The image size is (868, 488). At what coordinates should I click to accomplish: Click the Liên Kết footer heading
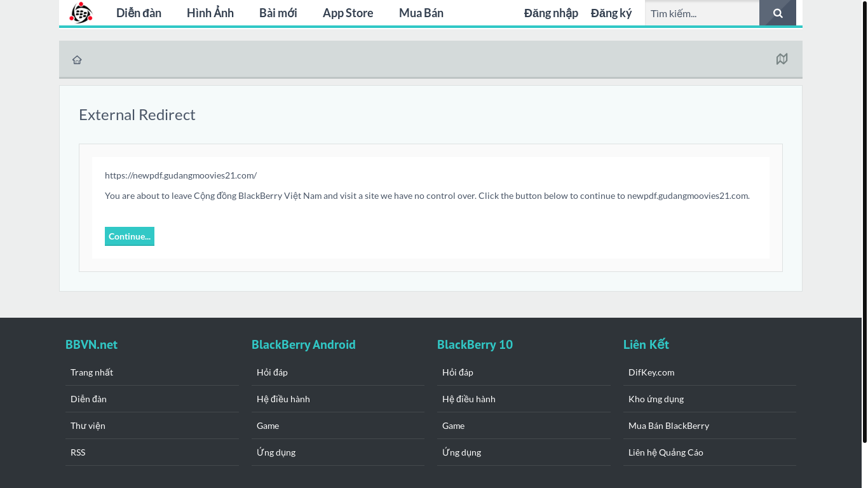[x=646, y=344]
